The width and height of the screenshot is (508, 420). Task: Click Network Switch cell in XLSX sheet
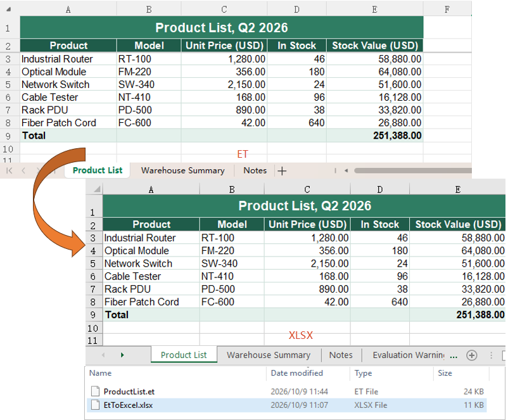pos(151,264)
